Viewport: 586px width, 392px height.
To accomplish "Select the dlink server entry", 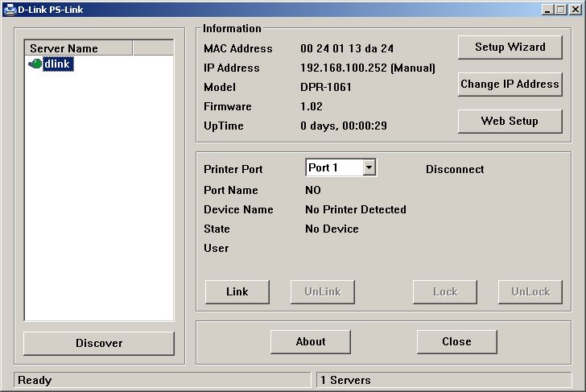I will coord(58,64).
